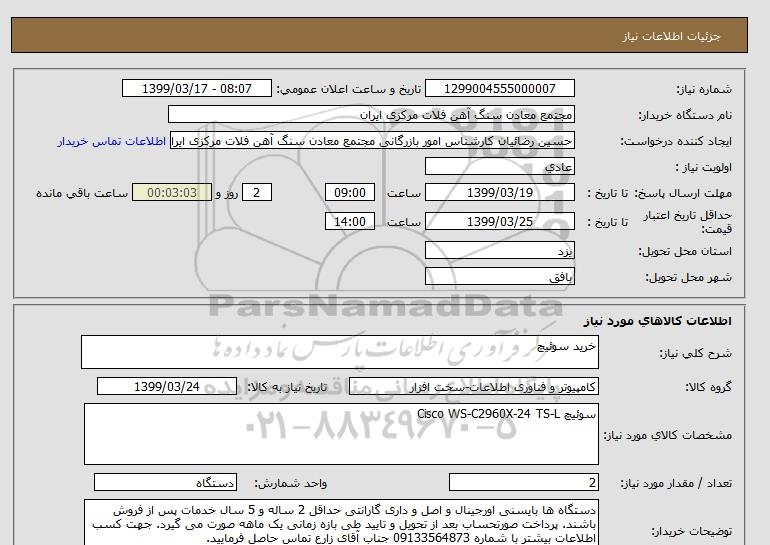This screenshot has height=545, width=770.
Task: Click the announcement date field 1399/03/17 - 08:07
Action: (x=196, y=89)
